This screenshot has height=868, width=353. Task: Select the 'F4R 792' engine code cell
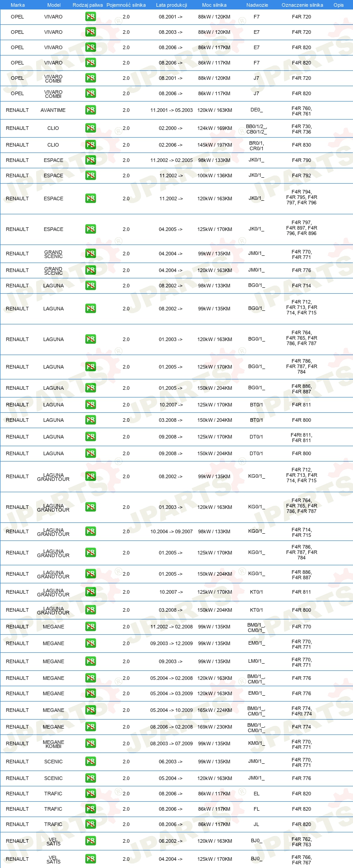click(x=302, y=175)
